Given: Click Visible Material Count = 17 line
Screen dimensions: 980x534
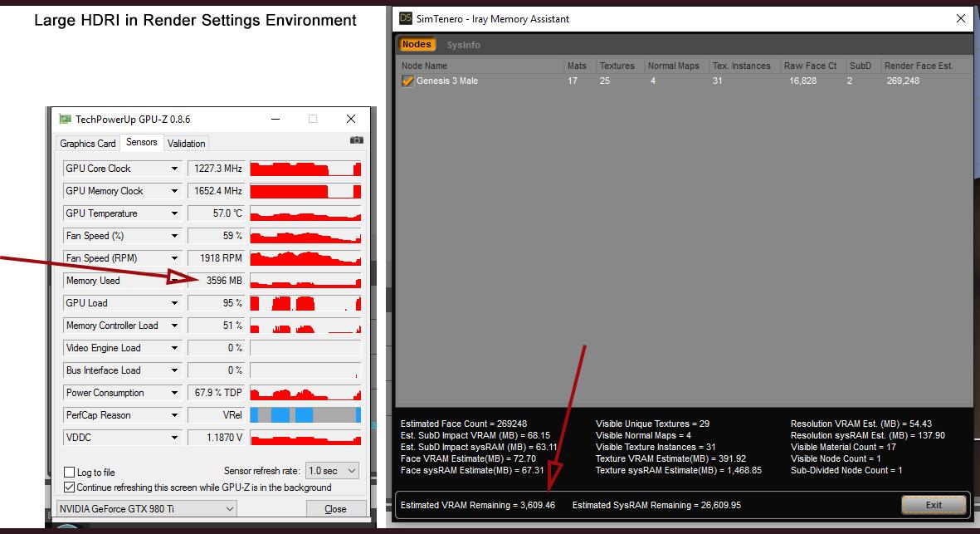Looking at the screenshot, I should (843, 447).
